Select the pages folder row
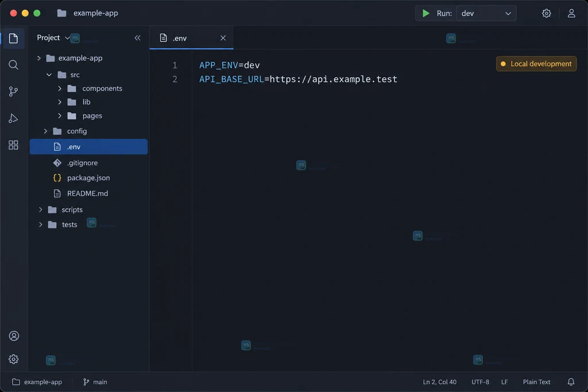This screenshot has height=392, width=588. [88, 116]
